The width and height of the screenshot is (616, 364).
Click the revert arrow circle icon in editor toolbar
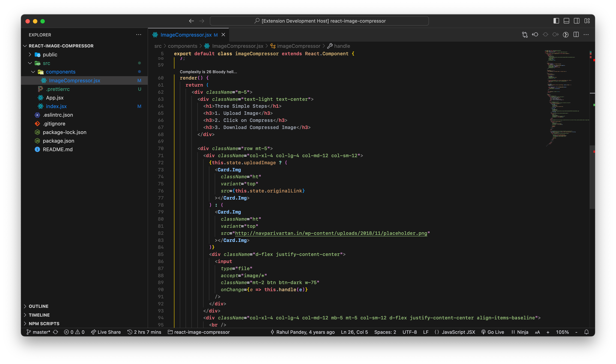tap(535, 35)
